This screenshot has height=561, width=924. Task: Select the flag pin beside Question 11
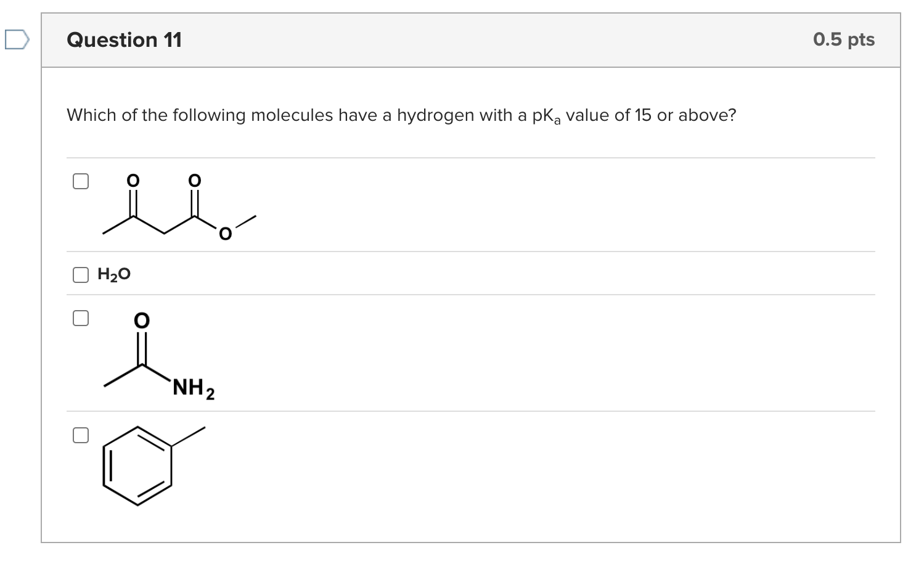coord(17,39)
